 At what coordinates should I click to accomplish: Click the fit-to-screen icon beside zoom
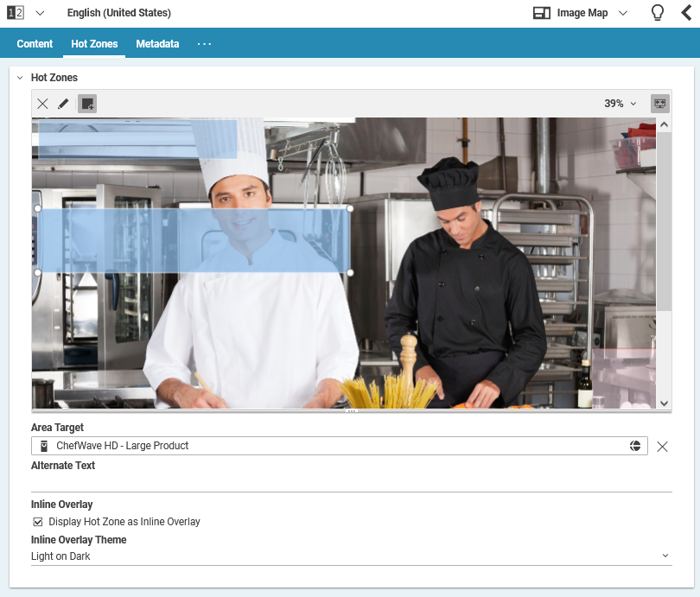(x=659, y=103)
